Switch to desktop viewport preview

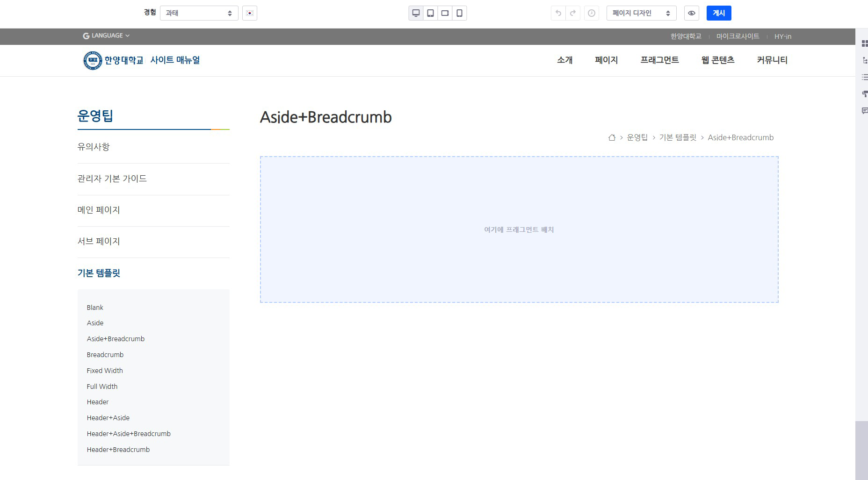[x=415, y=13]
